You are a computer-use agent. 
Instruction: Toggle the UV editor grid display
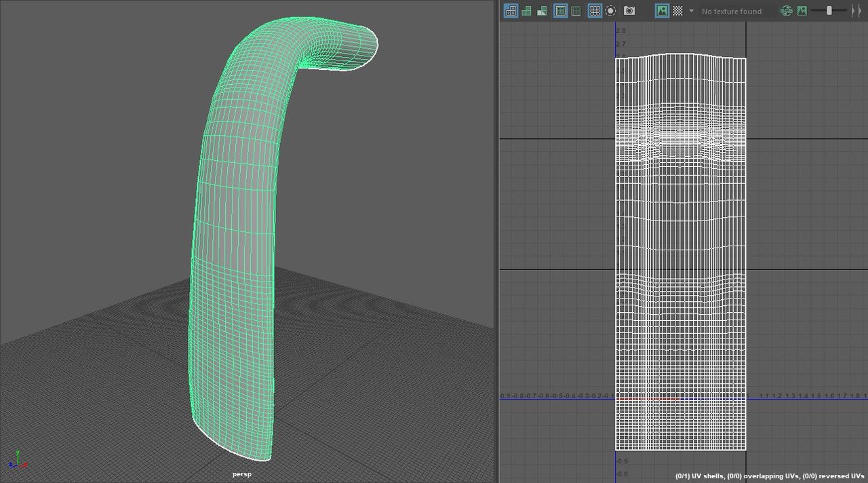point(595,11)
